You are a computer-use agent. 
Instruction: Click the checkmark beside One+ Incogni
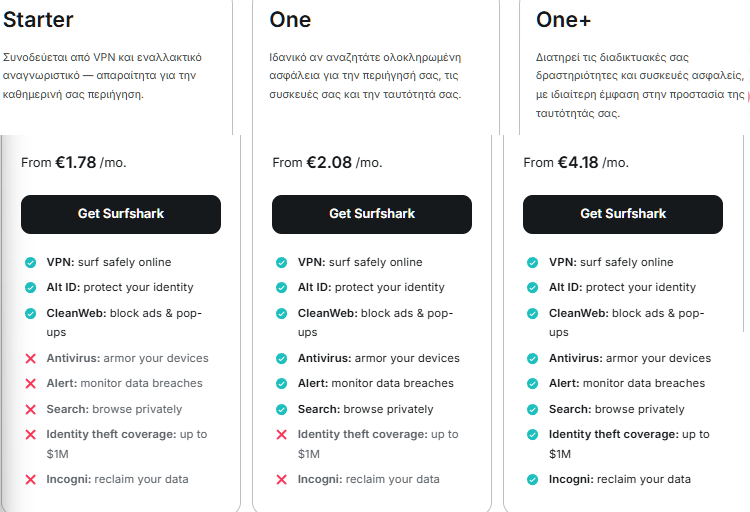(x=533, y=479)
